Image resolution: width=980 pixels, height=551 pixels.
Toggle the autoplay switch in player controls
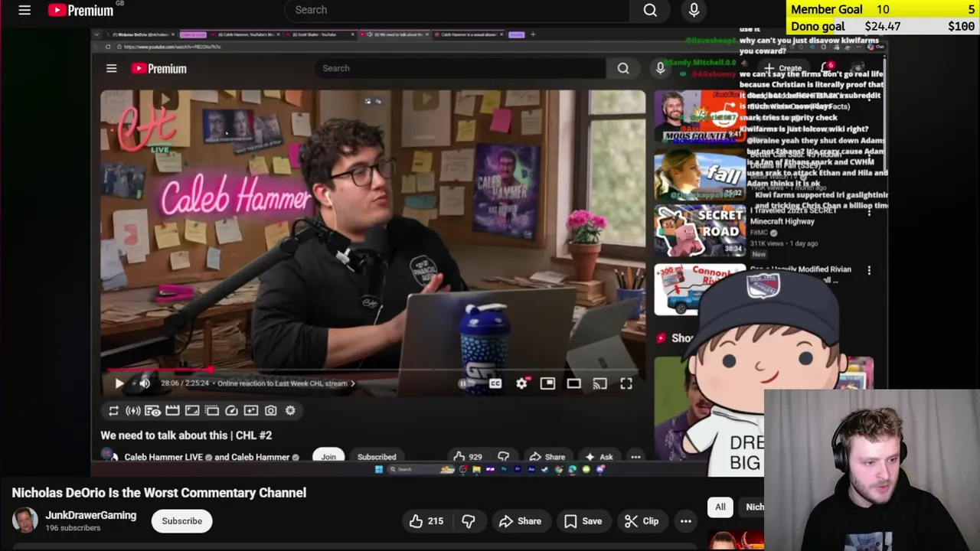[465, 383]
